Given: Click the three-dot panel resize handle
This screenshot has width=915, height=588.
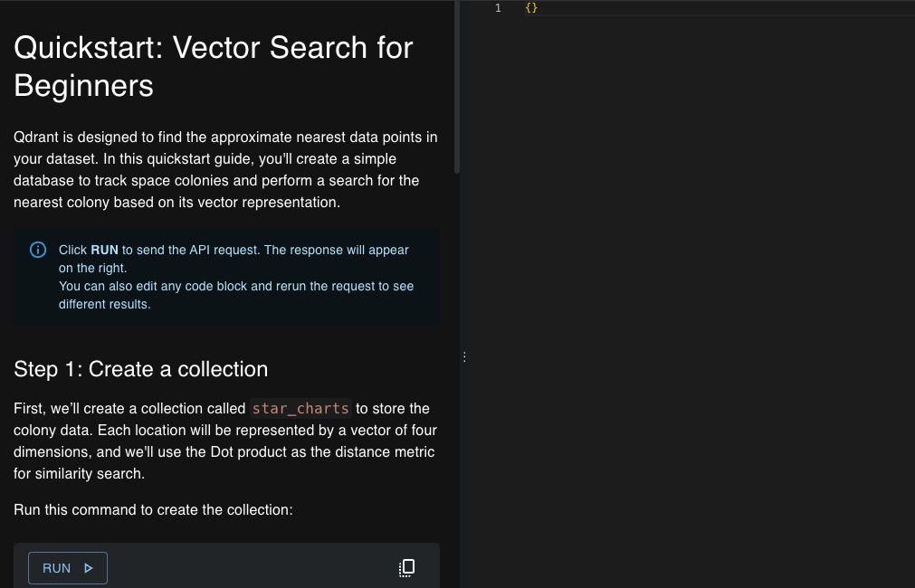Looking at the screenshot, I should click(464, 357).
